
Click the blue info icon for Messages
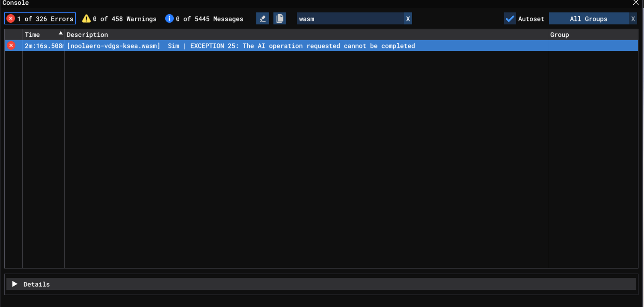169,19
